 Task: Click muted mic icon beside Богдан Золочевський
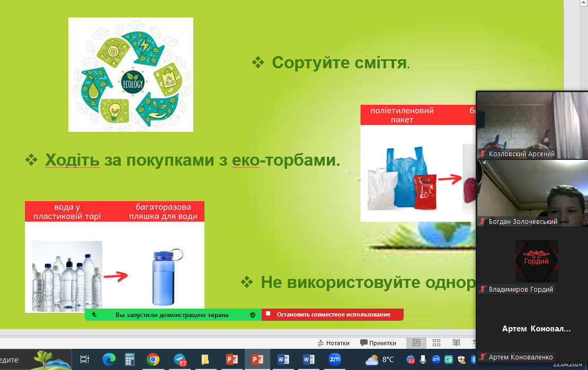coord(483,222)
